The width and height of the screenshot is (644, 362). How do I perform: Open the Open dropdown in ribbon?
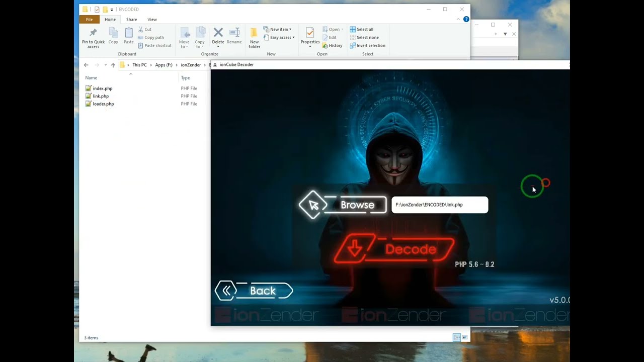(333, 30)
